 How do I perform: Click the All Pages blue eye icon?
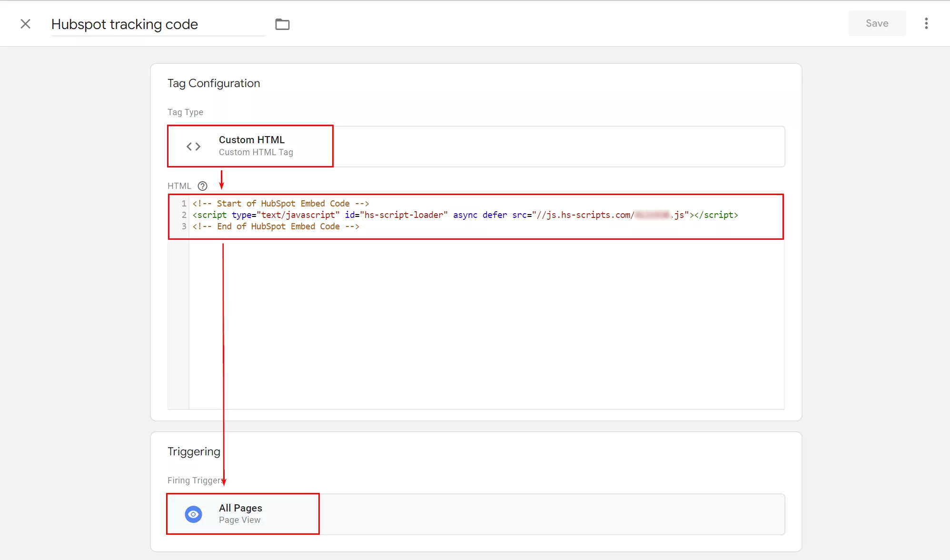point(193,514)
